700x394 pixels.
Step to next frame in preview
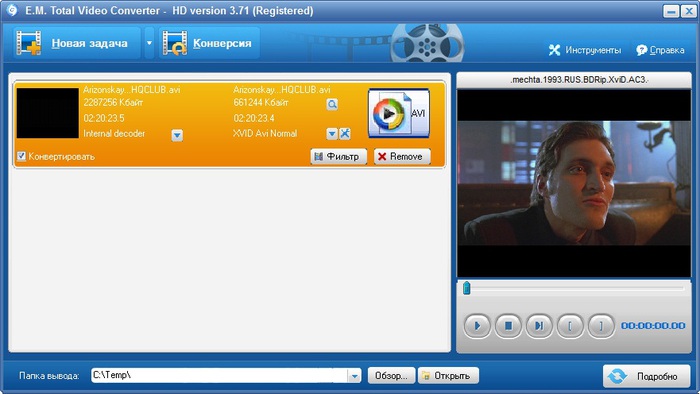pyautogui.click(x=539, y=326)
